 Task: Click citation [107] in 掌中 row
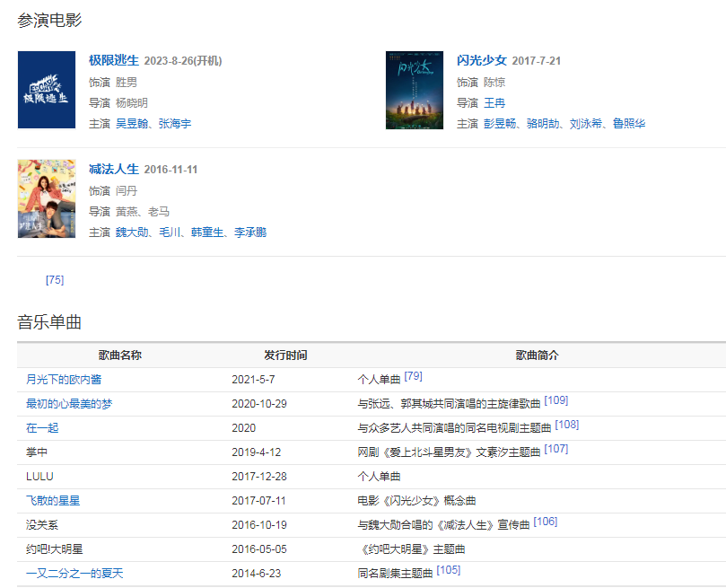coord(556,449)
